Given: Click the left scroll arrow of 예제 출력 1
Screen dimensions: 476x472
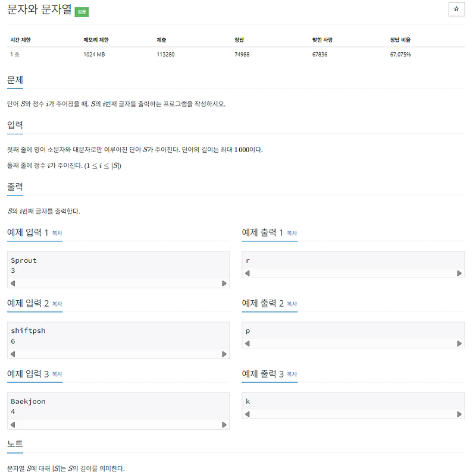Looking at the screenshot, I should [x=247, y=273].
